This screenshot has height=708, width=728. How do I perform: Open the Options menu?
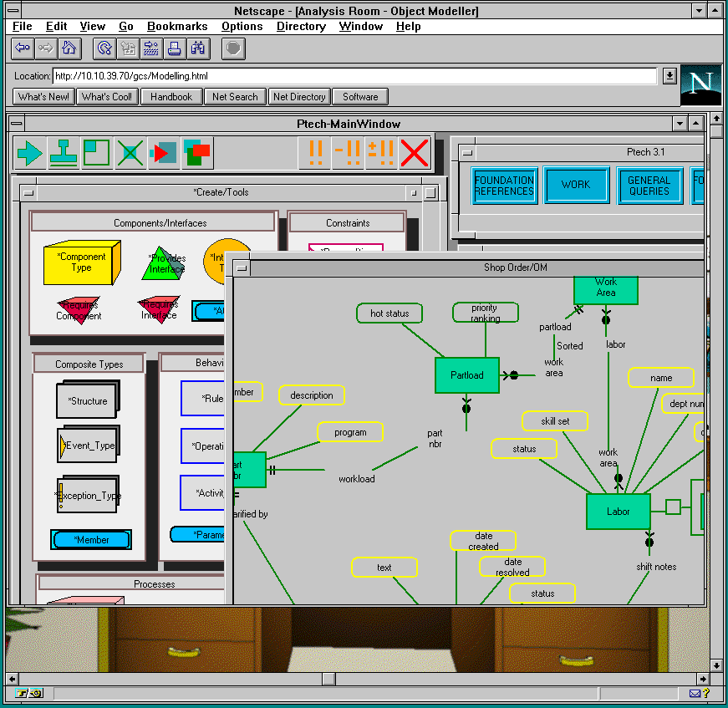(242, 26)
